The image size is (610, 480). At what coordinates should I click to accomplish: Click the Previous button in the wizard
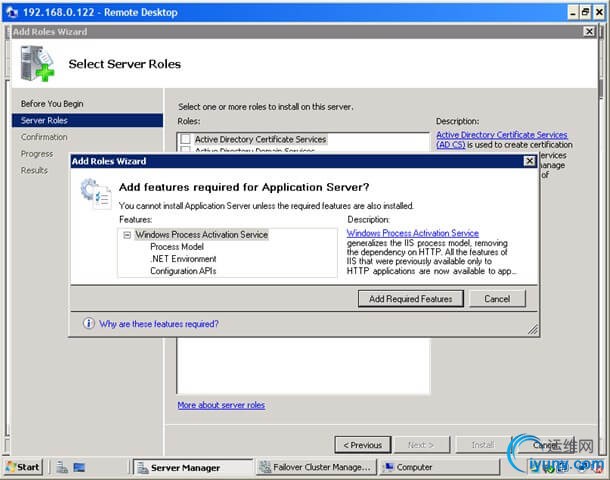tap(363, 445)
